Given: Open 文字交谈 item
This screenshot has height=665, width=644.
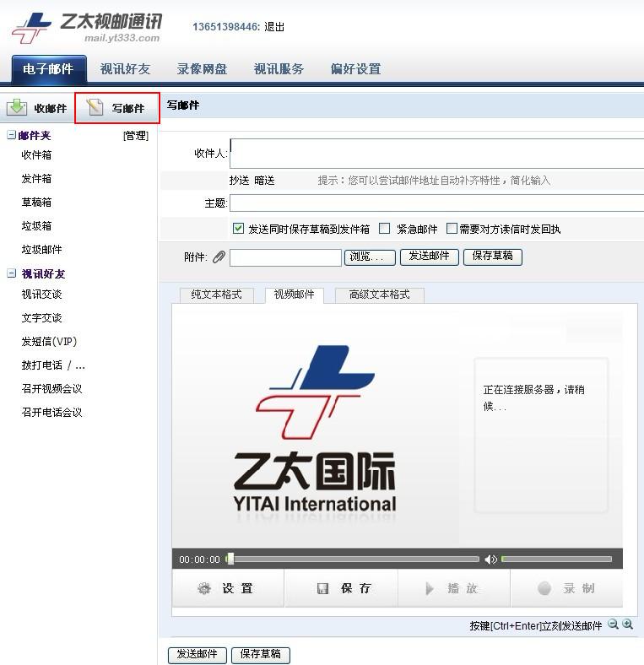Looking at the screenshot, I should point(41,317).
